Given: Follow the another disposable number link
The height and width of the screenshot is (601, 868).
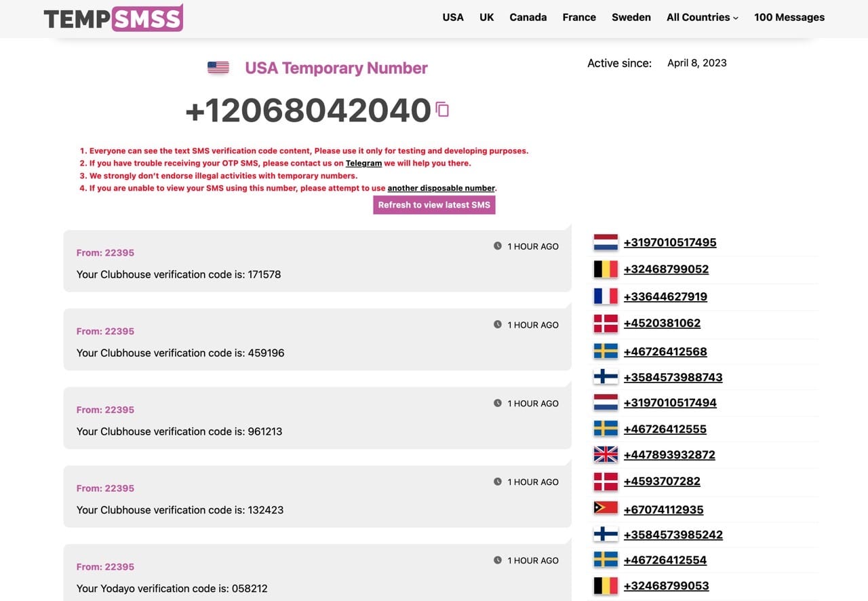Looking at the screenshot, I should 441,188.
